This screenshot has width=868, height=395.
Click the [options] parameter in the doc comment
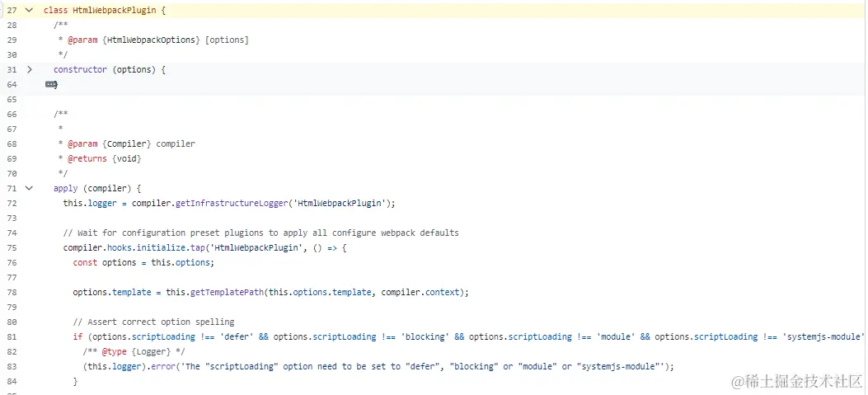click(x=227, y=40)
